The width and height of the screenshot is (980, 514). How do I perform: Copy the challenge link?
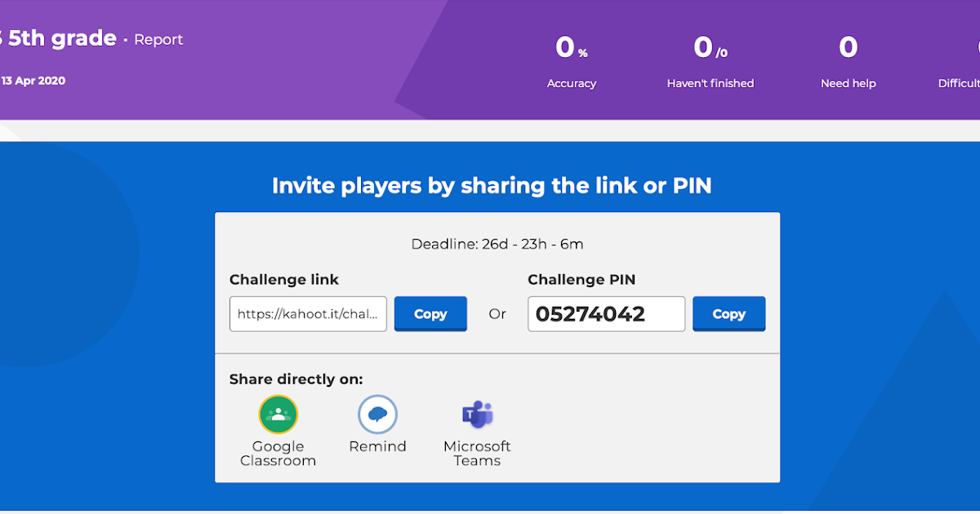pyautogui.click(x=430, y=313)
